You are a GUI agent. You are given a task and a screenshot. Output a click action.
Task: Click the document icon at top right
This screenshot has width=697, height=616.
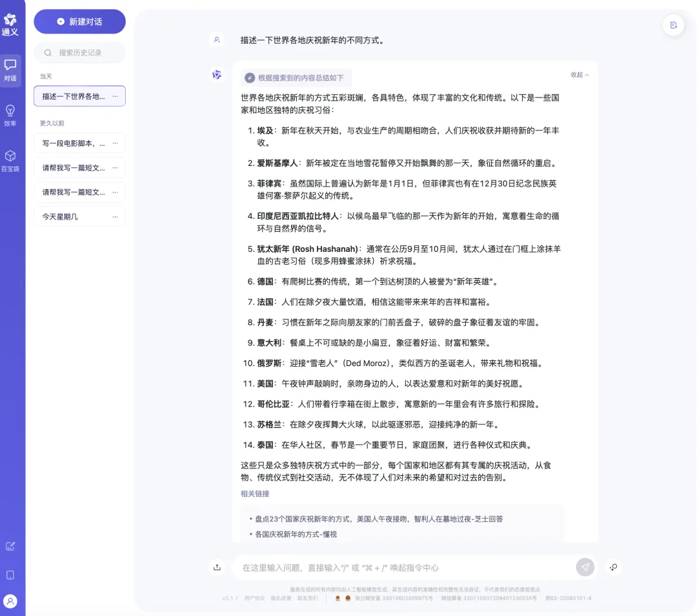click(x=673, y=25)
